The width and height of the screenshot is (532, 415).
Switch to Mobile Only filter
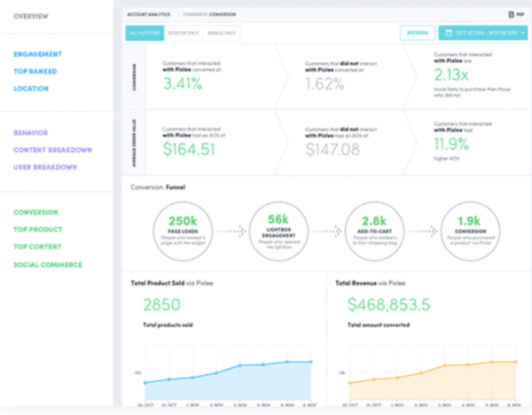(x=223, y=34)
